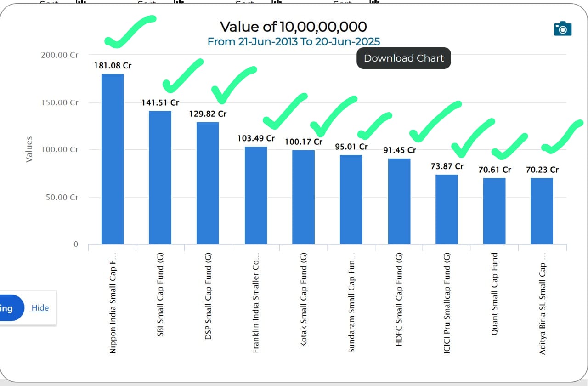Click the chart title Value of 10,00,00,000
The image size is (588, 386).
(293, 27)
